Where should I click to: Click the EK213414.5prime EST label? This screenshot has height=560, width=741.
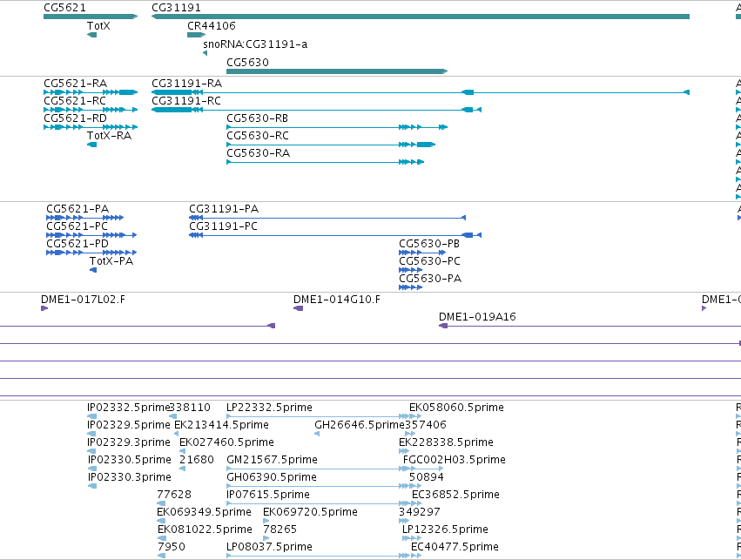coord(221,425)
